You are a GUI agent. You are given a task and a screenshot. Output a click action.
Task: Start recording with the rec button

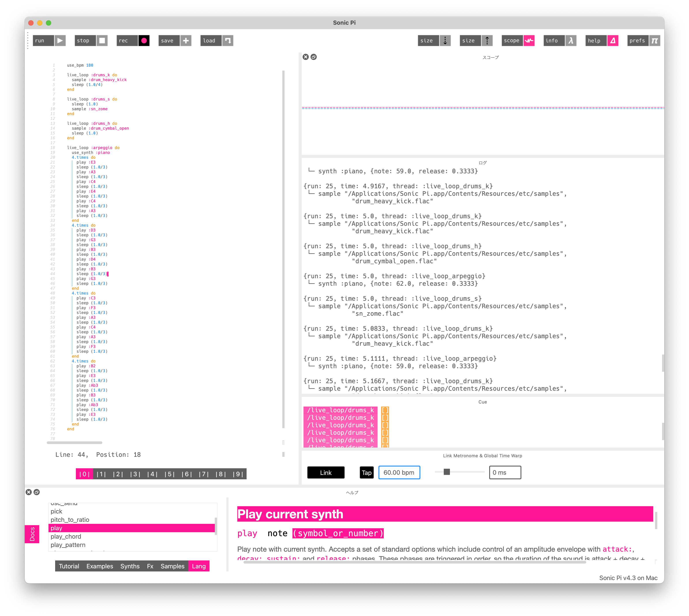[x=144, y=41]
